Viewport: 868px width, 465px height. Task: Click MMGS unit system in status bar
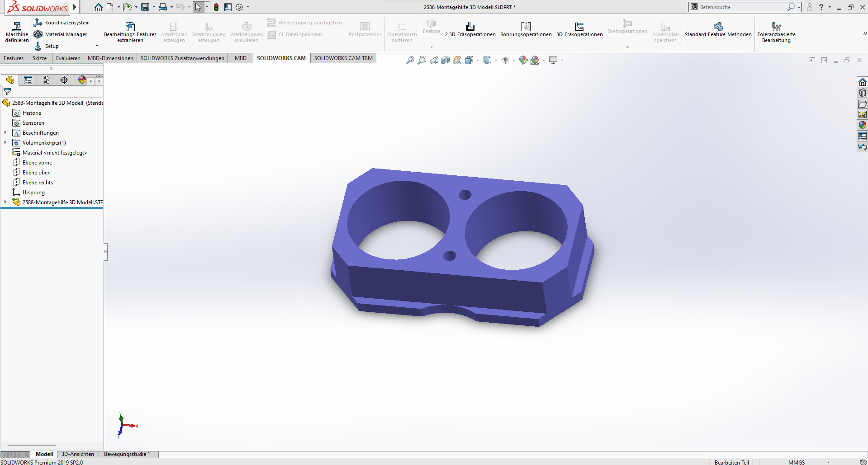tap(797, 462)
